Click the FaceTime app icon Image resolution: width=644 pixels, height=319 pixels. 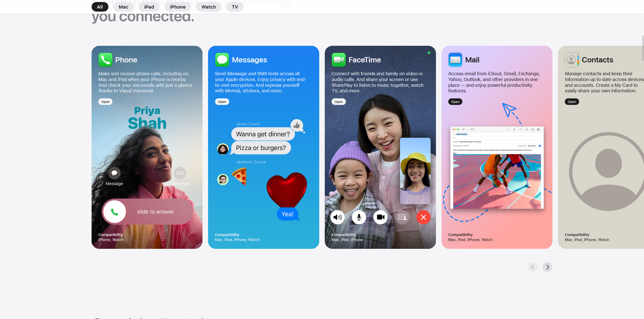339,60
